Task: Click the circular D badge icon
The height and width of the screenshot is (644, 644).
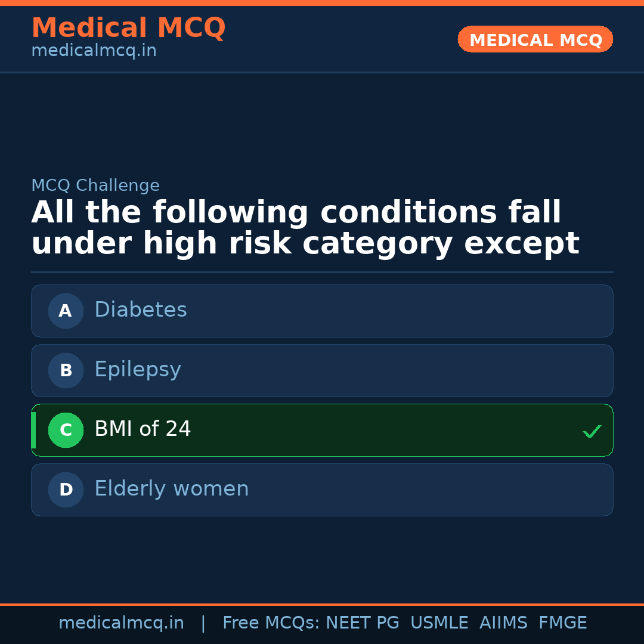Action: [66, 490]
